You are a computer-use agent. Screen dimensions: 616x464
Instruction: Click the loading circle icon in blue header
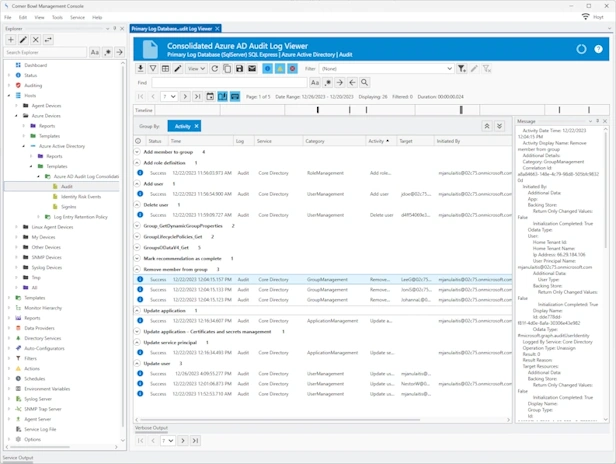(581, 49)
